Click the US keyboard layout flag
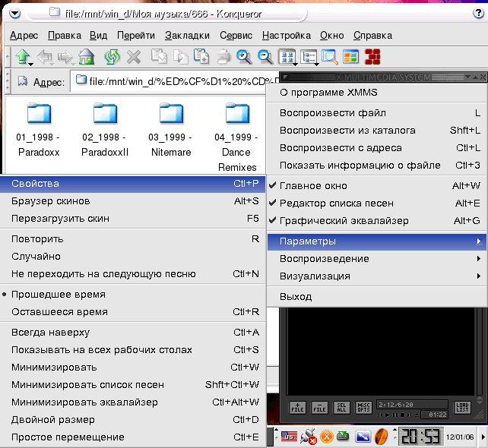The width and height of the screenshot is (488, 448). click(x=289, y=436)
